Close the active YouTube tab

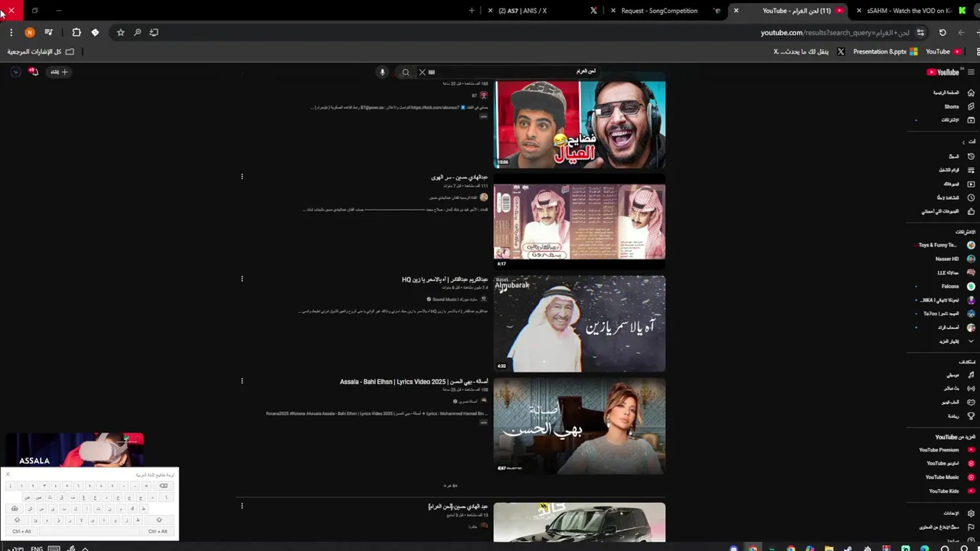[x=737, y=11]
